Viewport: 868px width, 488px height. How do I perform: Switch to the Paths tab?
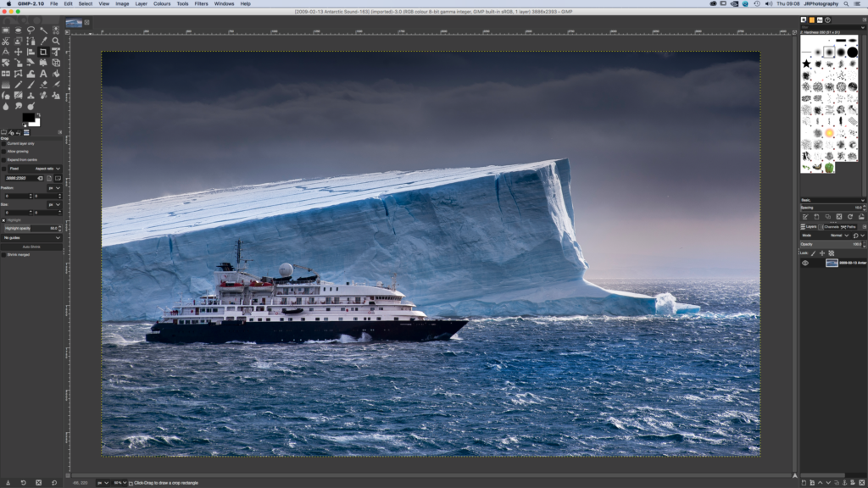[849, 227]
